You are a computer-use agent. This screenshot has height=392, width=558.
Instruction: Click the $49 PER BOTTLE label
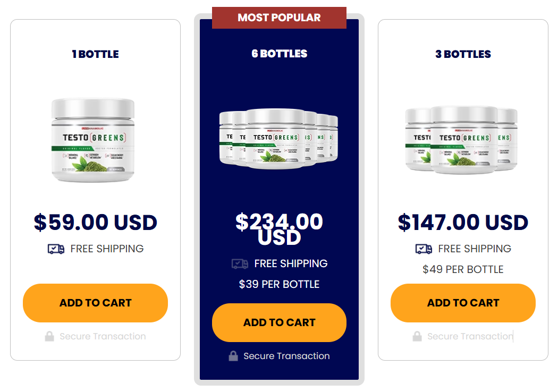[x=463, y=269]
